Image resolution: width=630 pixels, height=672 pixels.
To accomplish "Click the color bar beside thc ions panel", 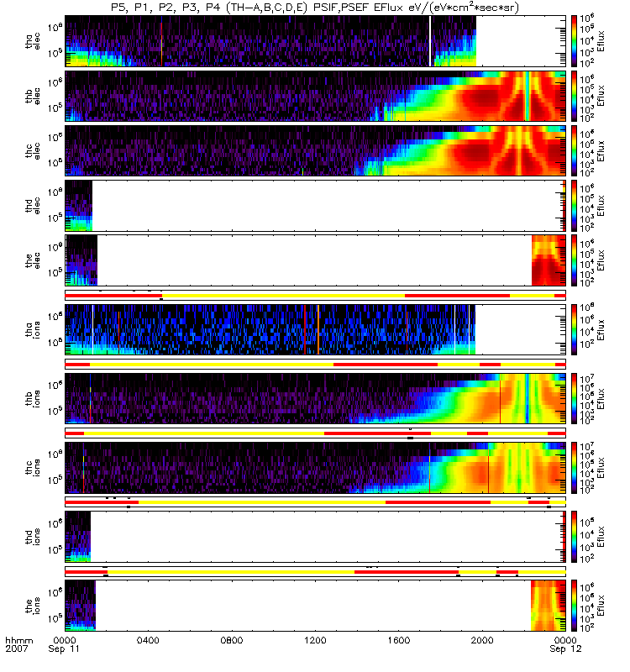I will 575,468.
